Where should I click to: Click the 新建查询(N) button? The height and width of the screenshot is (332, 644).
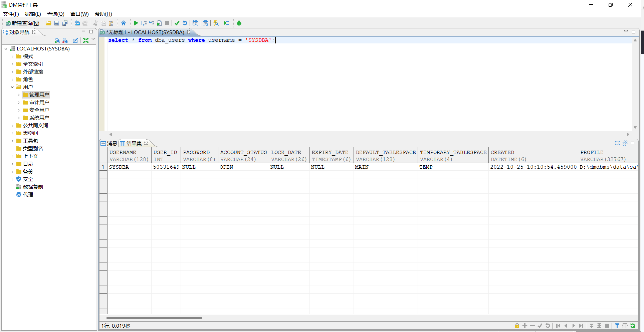pos(22,23)
